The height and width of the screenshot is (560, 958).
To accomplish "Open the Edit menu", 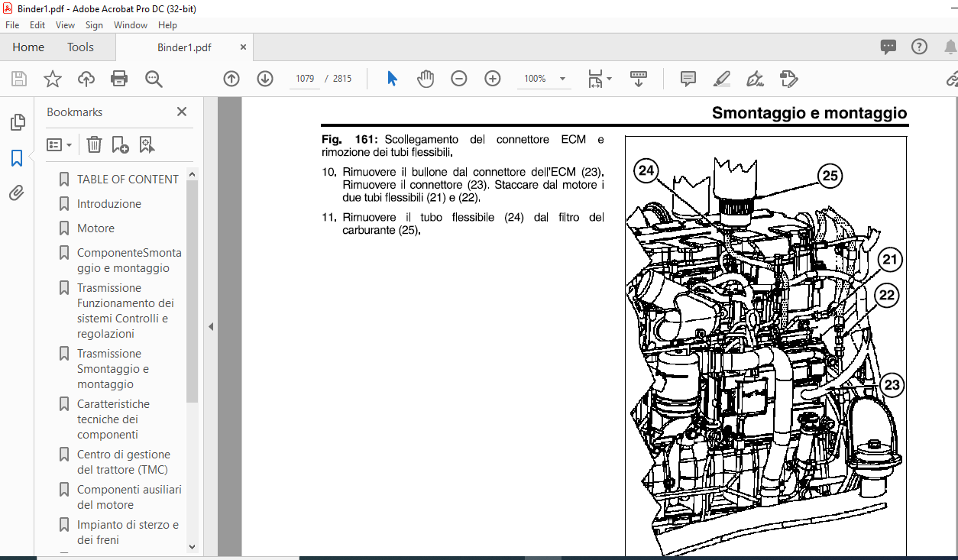I will [37, 25].
